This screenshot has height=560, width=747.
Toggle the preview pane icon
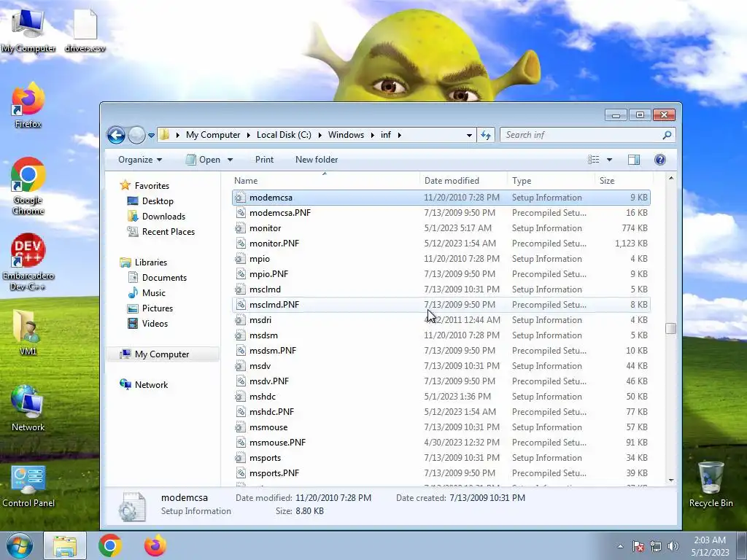pos(634,160)
